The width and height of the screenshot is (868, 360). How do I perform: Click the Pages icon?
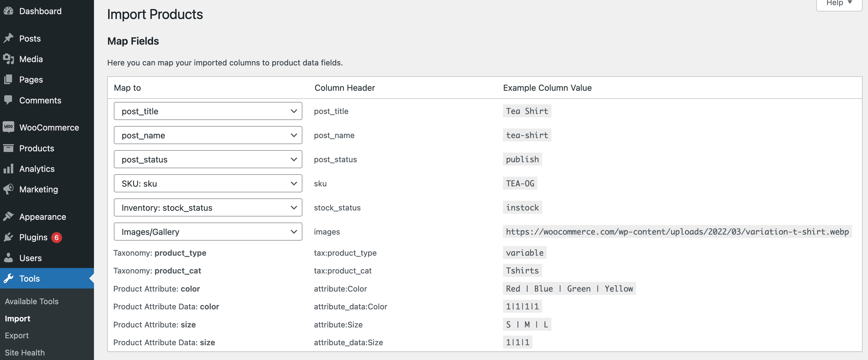(x=8, y=79)
